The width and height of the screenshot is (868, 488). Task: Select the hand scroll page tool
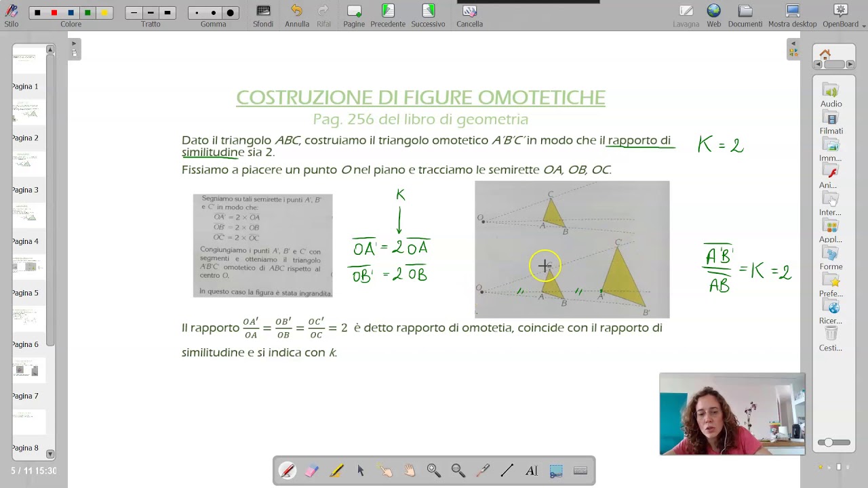(x=410, y=470)
